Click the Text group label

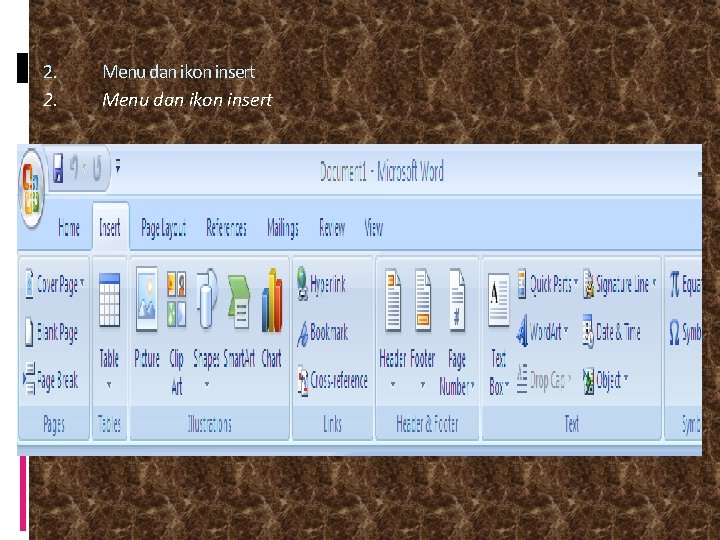572,424
